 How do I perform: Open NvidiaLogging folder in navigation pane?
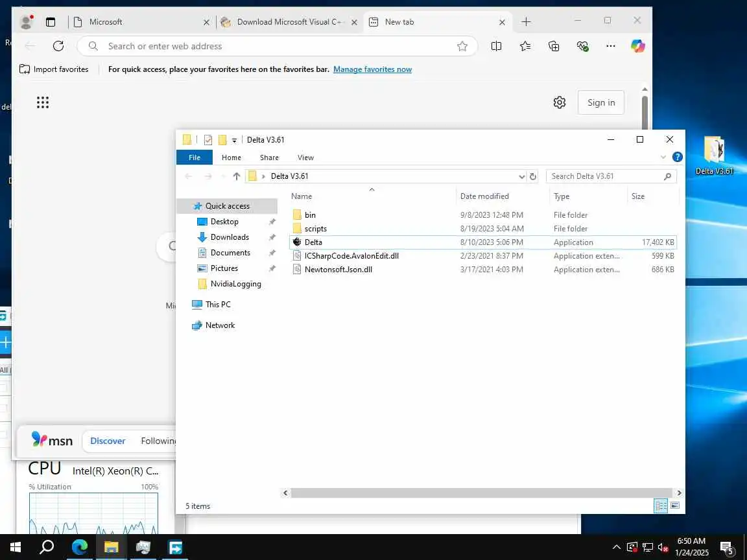click(x=235, y=284)
